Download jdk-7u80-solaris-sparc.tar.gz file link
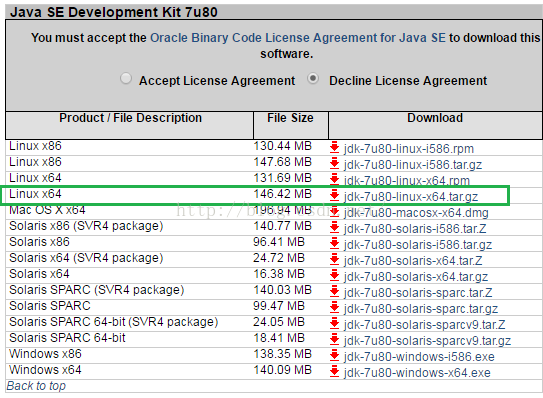 pyautogui.click(x=421, y=309)
